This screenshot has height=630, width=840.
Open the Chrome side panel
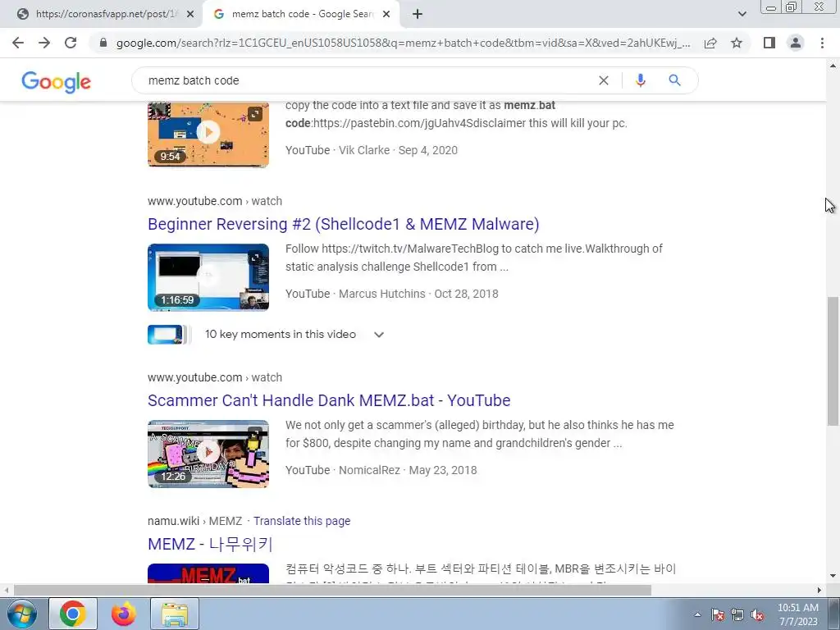coord(769,43)
